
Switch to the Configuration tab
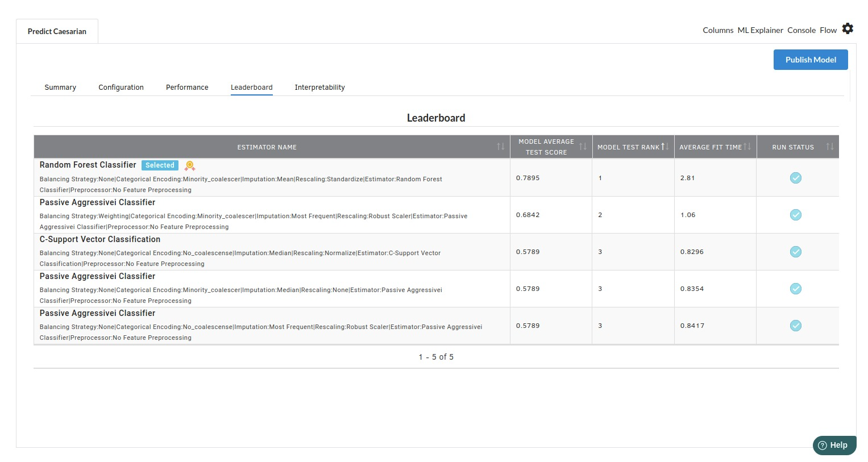tap(121, 88)
